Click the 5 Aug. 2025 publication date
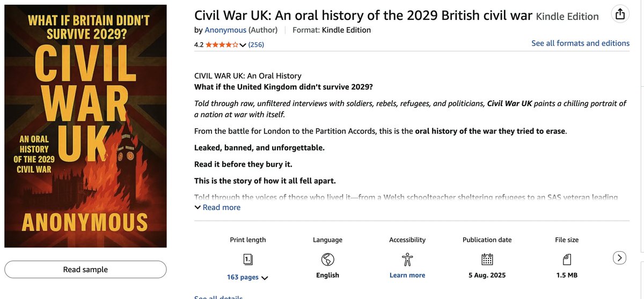Screen dimensions: 644x299 point(487,275)
